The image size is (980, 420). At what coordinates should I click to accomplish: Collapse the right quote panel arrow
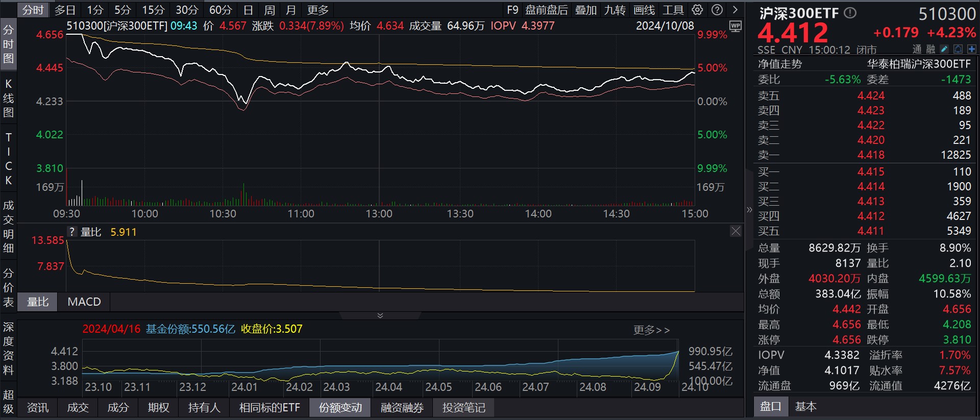pyautogui.click(x=749, y=210)
